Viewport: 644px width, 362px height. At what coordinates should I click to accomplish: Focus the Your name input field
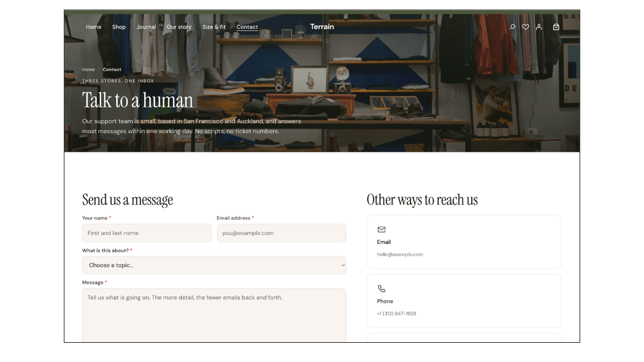(x=146, y=233)
